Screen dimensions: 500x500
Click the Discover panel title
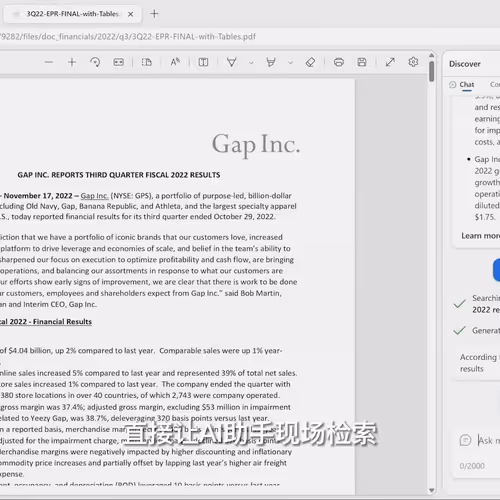(465, 64)
